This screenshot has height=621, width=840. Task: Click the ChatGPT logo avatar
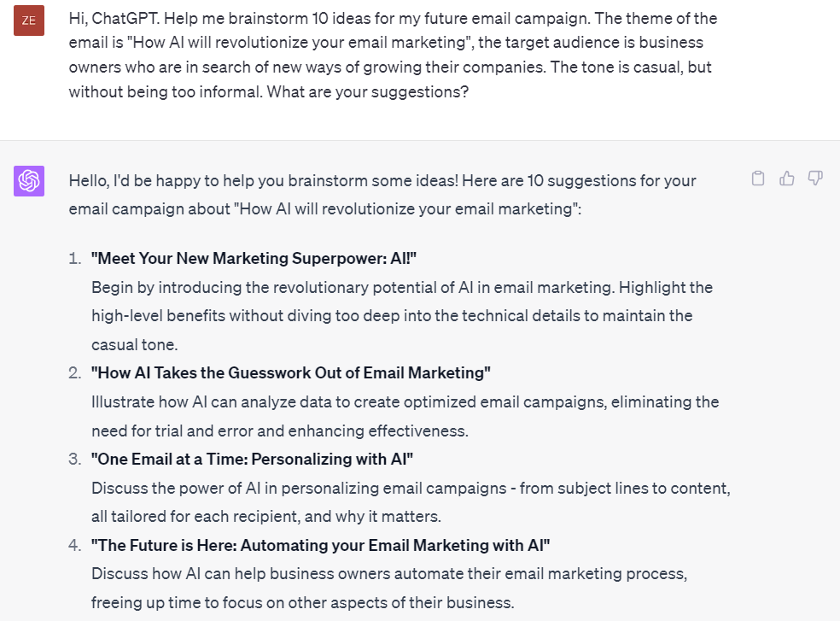coord(29,181)
